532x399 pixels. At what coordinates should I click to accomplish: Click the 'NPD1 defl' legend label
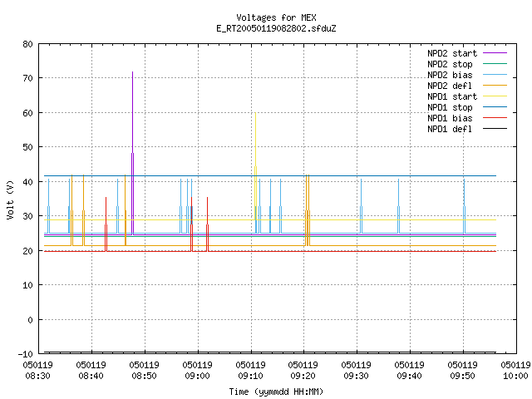[450, 129]
